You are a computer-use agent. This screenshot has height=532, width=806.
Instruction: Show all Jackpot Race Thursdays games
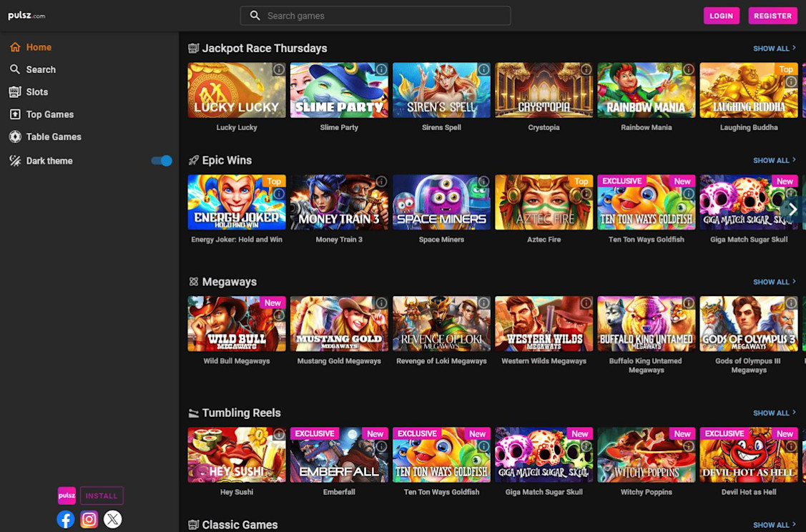[x=774, y=49]
